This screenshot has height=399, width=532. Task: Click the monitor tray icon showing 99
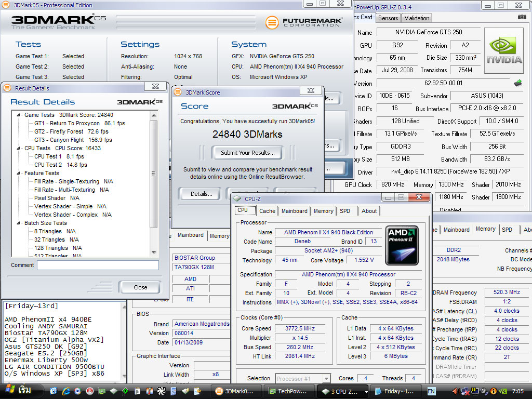click(475, 391)
